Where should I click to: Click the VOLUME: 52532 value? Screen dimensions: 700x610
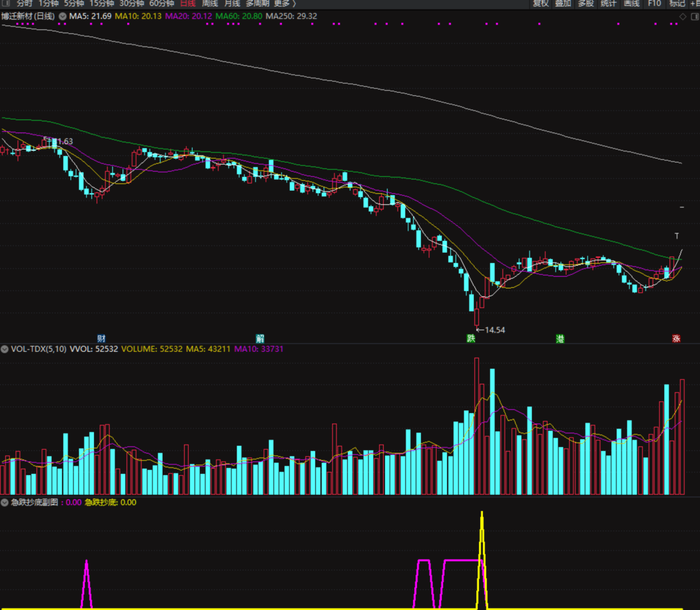[x=152, y=349]
